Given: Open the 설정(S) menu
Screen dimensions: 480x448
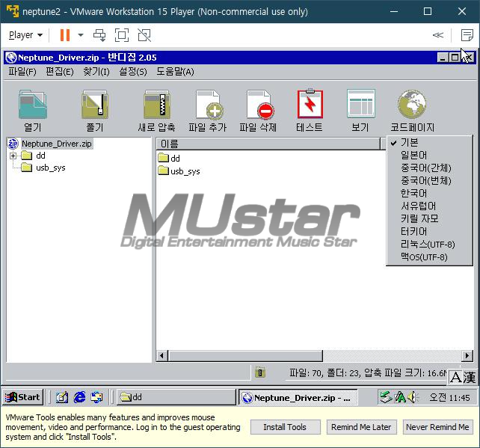Looking at the screenshot, I should click(x=133, y=72).
